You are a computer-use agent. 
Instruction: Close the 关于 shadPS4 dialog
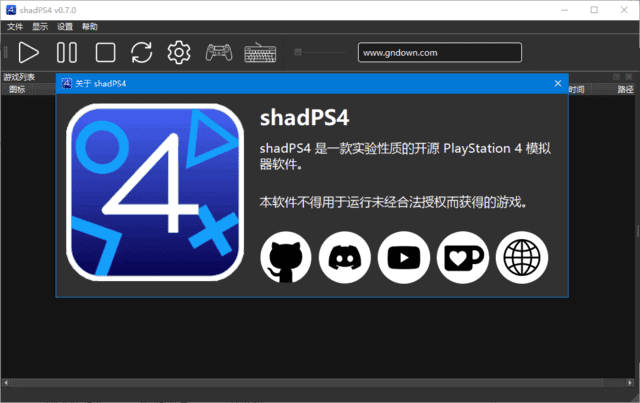[557, 83]
